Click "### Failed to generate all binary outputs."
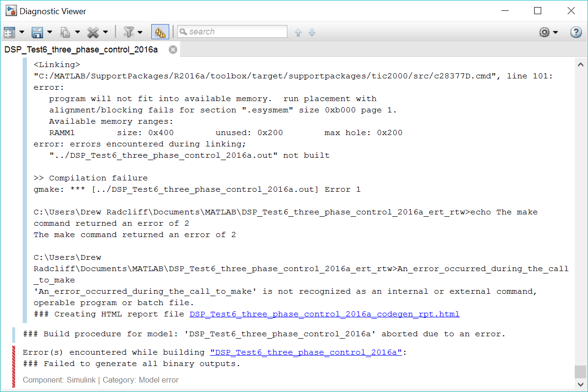The image size is (588, 392). pos(131,364)
